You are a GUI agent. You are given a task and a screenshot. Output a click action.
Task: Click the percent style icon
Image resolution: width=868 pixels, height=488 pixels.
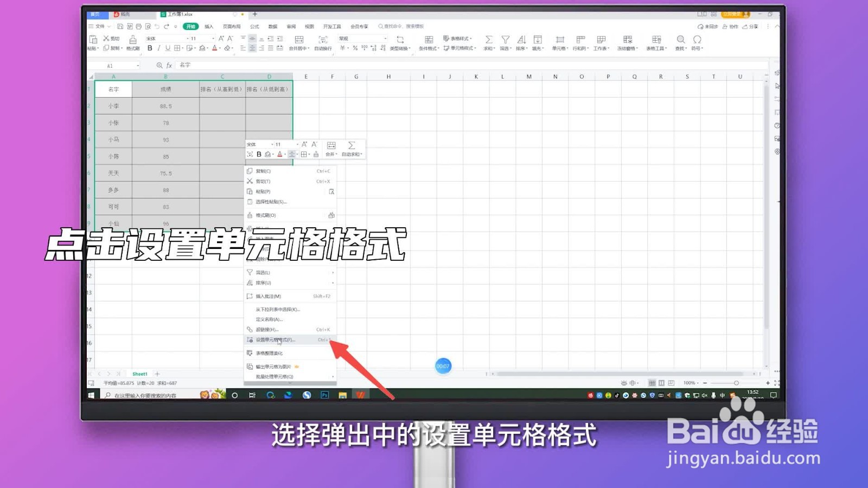pos(355,48)
